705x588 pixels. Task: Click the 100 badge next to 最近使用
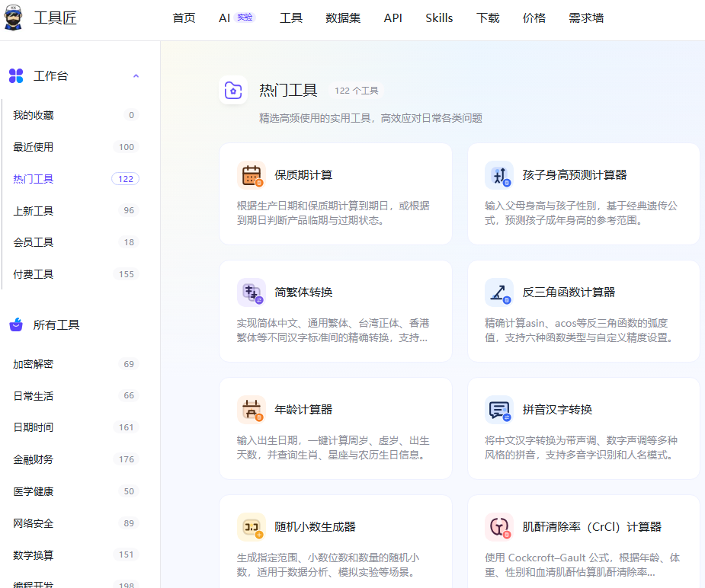click(x=127, y=147)
